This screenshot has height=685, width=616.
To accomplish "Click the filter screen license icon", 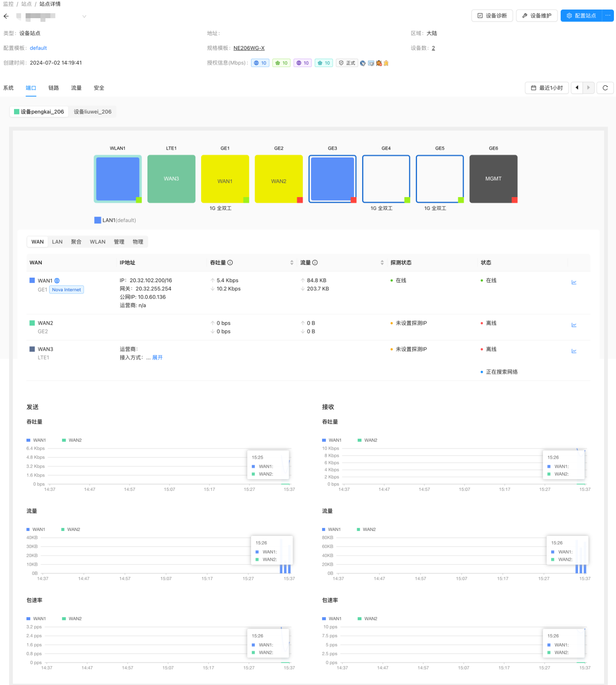I will (x=371, y=63).
